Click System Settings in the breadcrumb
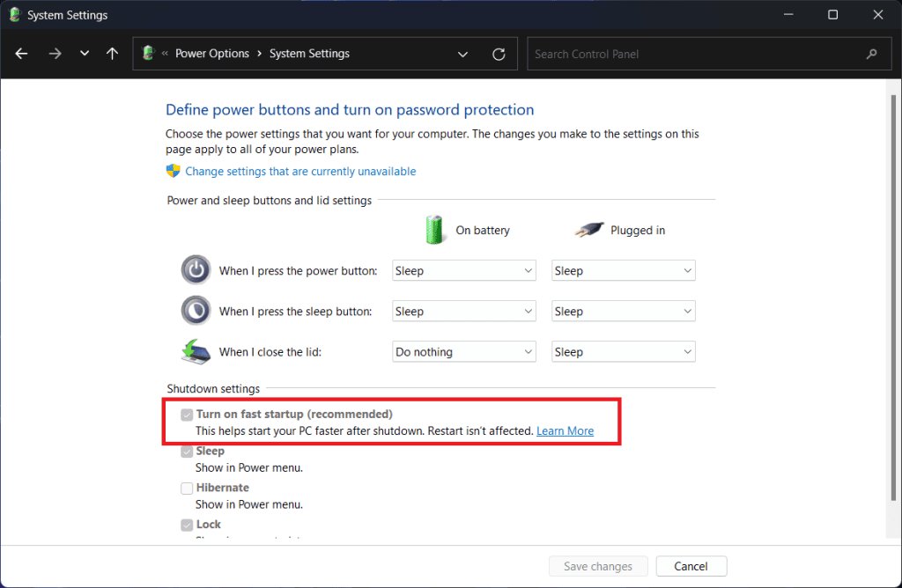This screenshot has width=902, height=588. tap(309, 53)
